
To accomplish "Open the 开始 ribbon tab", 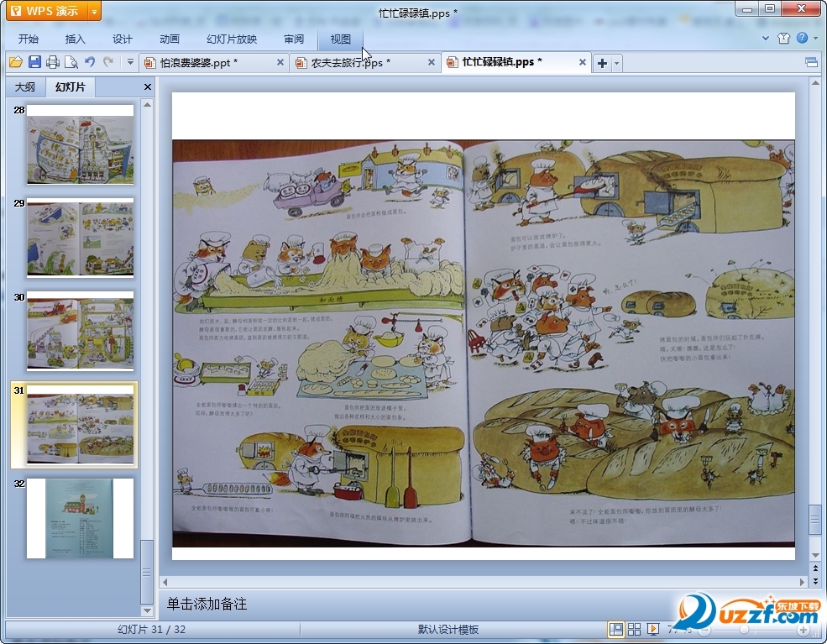I will pyautogui.click(x=28, y=39).
